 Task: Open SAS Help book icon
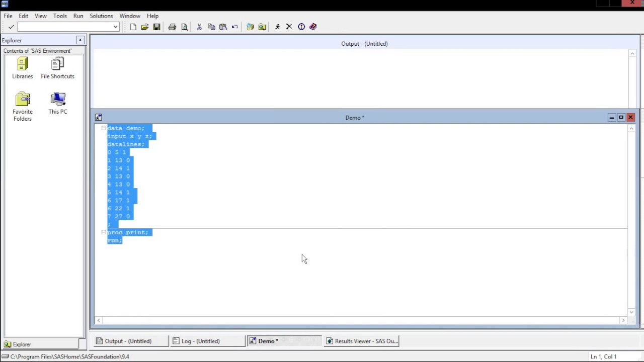[313, 27]
